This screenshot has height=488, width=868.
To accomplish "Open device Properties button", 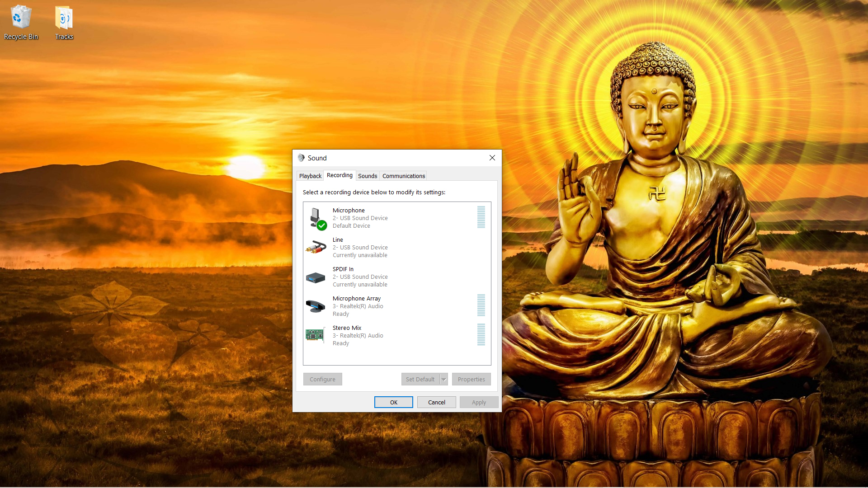I will [471, 379].
